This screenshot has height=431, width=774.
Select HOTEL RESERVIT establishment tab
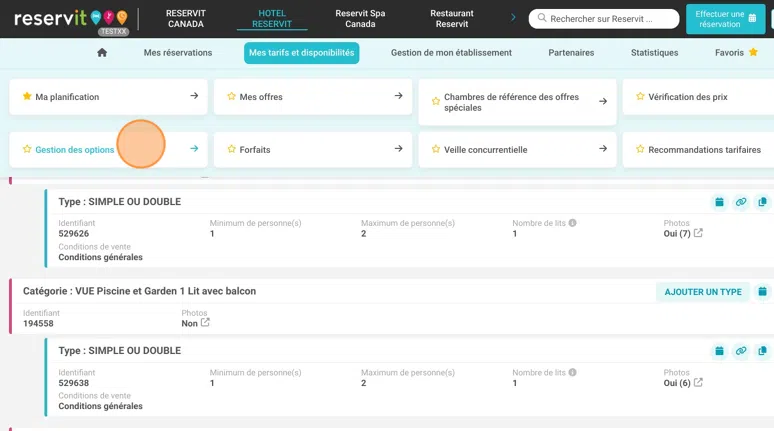click(x=272, y=19)
